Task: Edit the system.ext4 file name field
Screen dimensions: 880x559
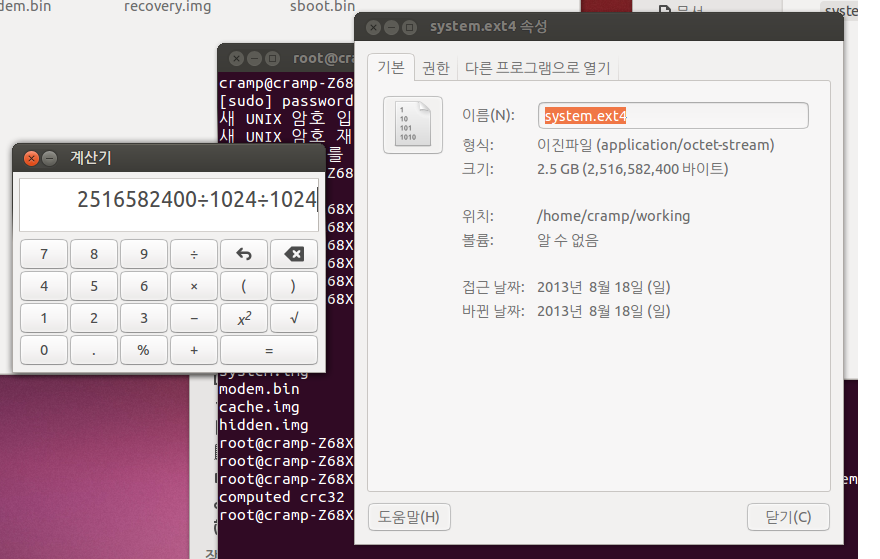Action: [x=672, y=116]
